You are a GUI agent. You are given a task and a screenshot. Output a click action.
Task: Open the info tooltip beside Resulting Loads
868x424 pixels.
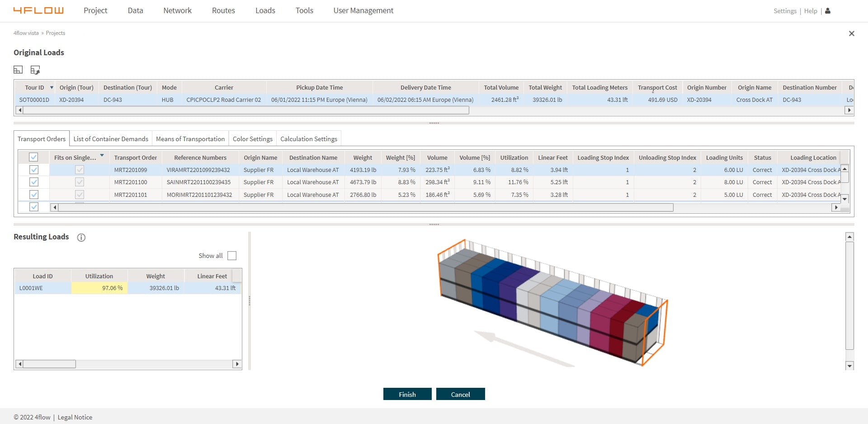pos(81,238)
